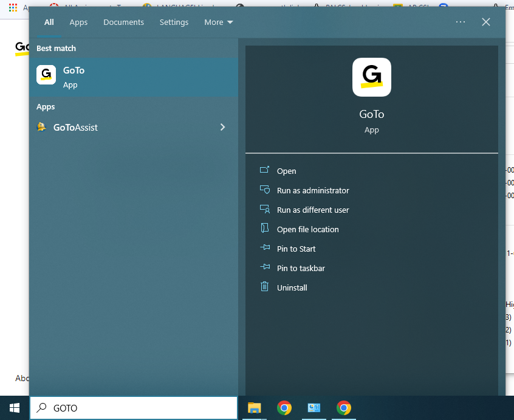The height and width of the screenshot is (420, 514).
Task: Click Open for the GoTo app
Action: pos(286,171)
